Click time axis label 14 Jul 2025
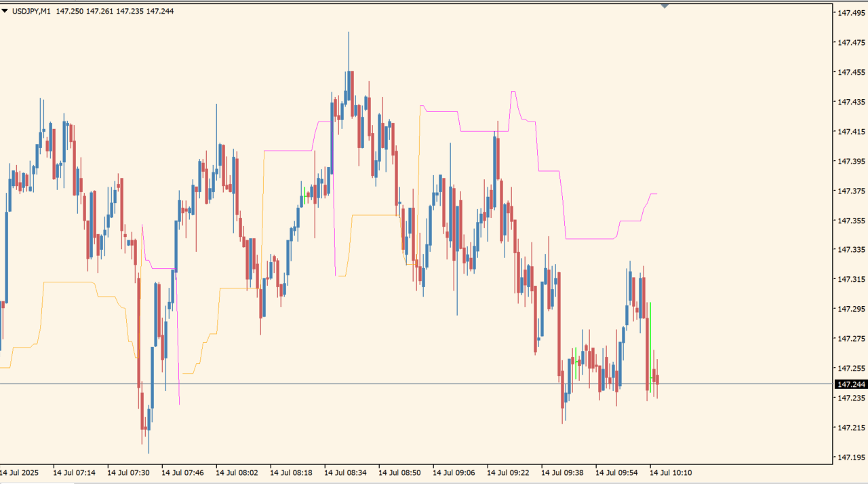Image resolution: width=868 pixels, height=484 pixels. 19,472
